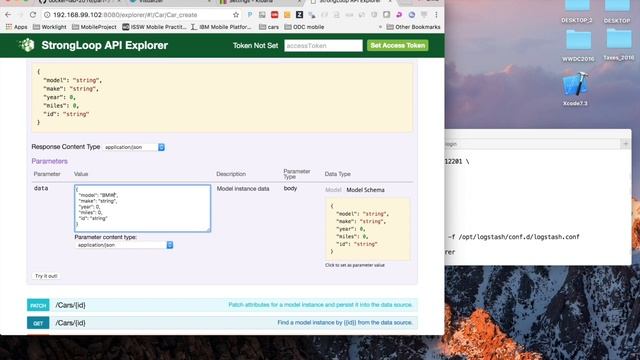Click the site info icon in address bar
The image size is (640, 360).
pos(47,15)
